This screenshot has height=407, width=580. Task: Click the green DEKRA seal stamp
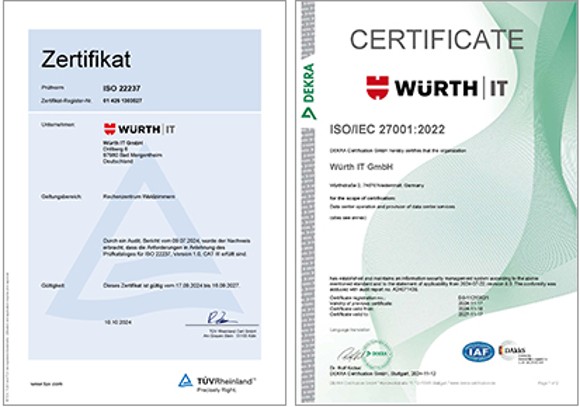click(376, 354)
